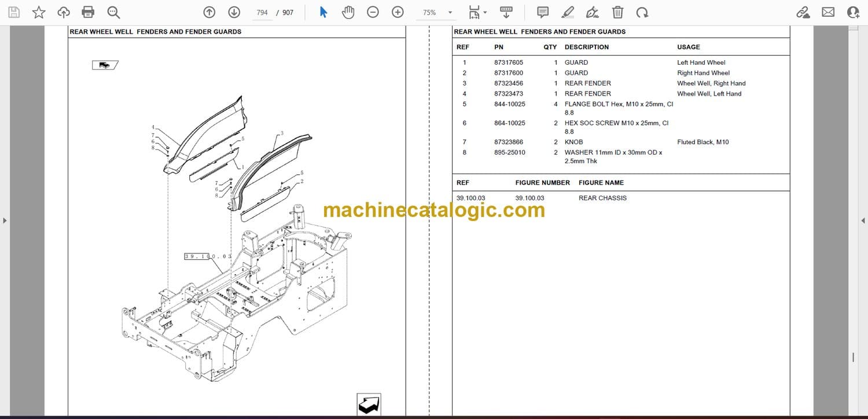The height and width of the screenshot is (419, 868).
Task: Click the return arrow icon below the diagram
Action: [x=369, y=405]
